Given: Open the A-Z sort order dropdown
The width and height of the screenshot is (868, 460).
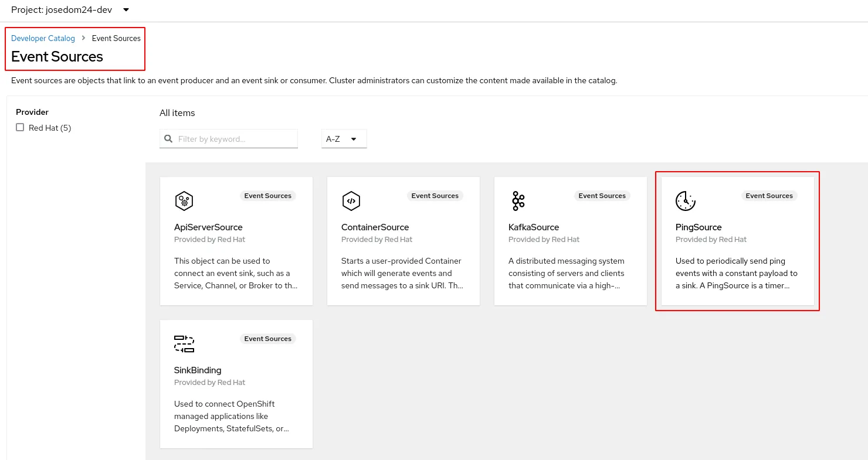Looking at the screenshot, I should point(344,139).
